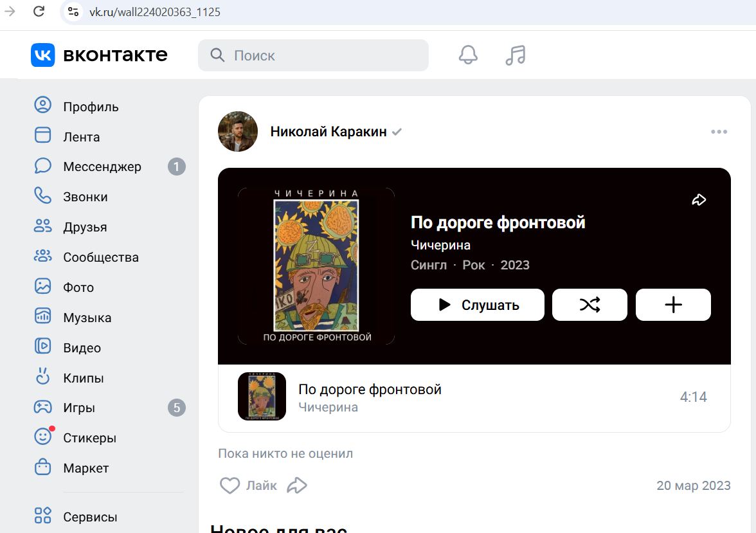Open the Чичерина artist under the track
The height and width of the screenshot is (533, 756).
328,408
